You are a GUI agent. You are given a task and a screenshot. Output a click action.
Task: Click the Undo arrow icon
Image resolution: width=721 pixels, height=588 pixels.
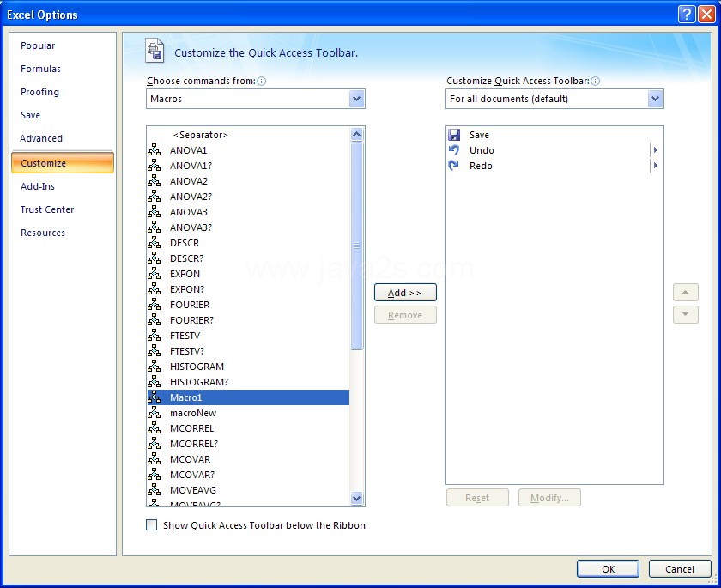[x=454, y=150]
